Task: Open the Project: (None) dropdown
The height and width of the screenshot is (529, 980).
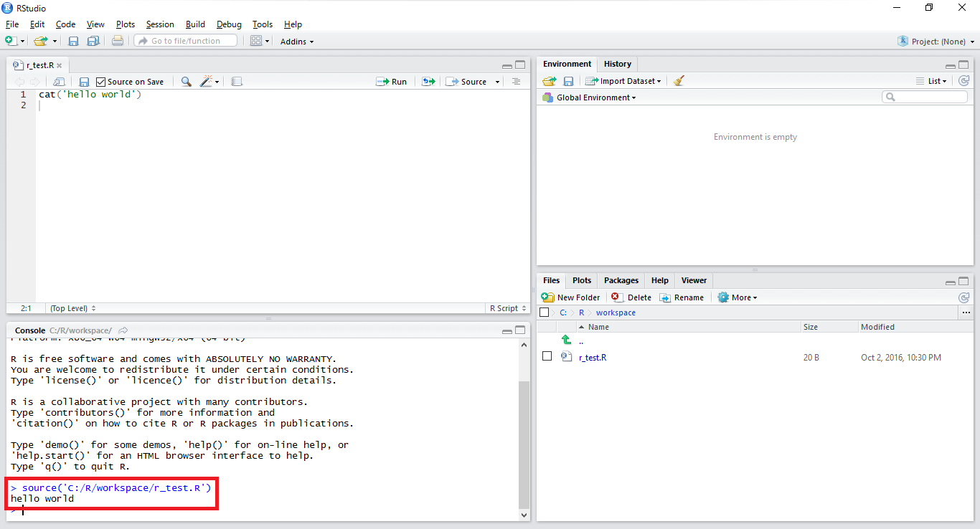Action: point(936,42)
